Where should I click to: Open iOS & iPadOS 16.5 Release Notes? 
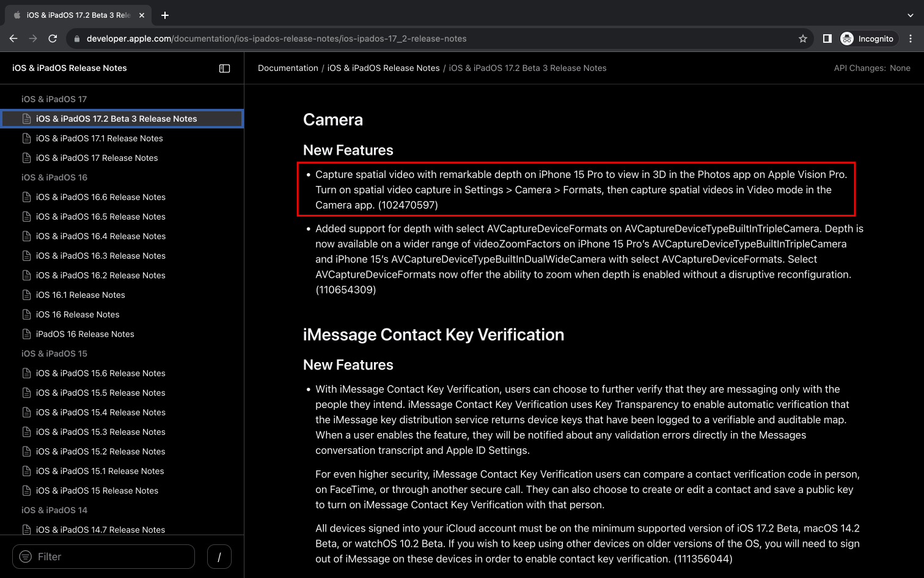point(100,217)
